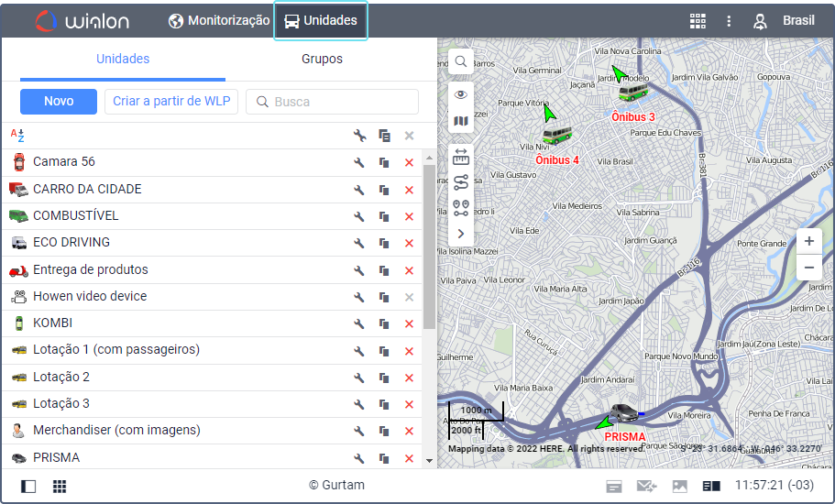
Task: Delete the Lotação 3 unit
Action: (x=409, y=404)
